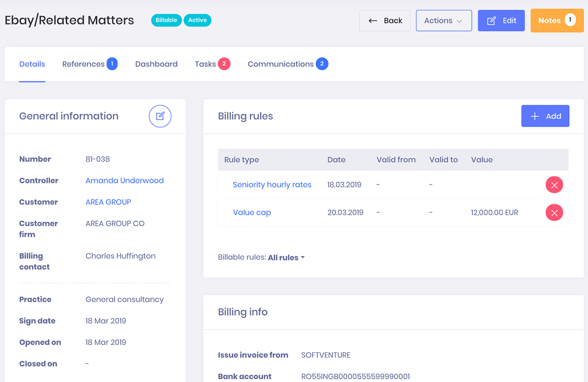Click the blue Edit button
The width and height of the screenshot is (588, 382).
pos(501,21)
